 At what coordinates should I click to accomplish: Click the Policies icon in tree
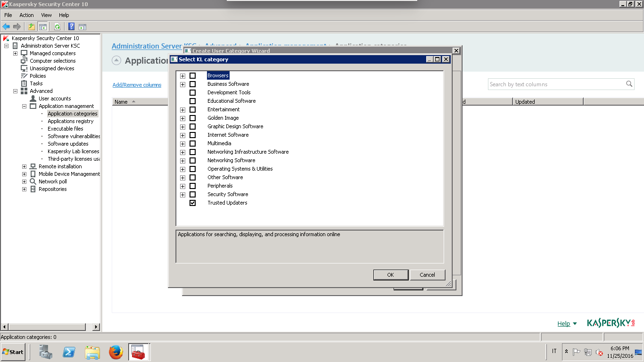tap(24, 76)
